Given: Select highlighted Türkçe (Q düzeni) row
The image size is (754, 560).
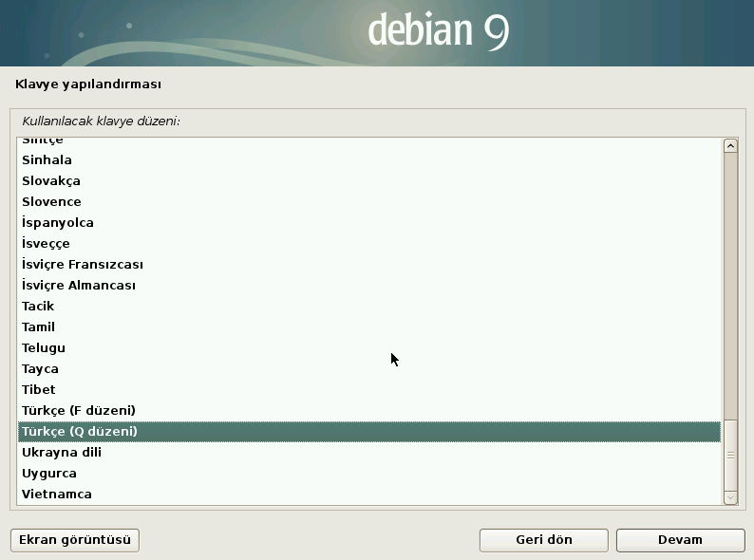Looking at the screenshot, I should 369,432.
